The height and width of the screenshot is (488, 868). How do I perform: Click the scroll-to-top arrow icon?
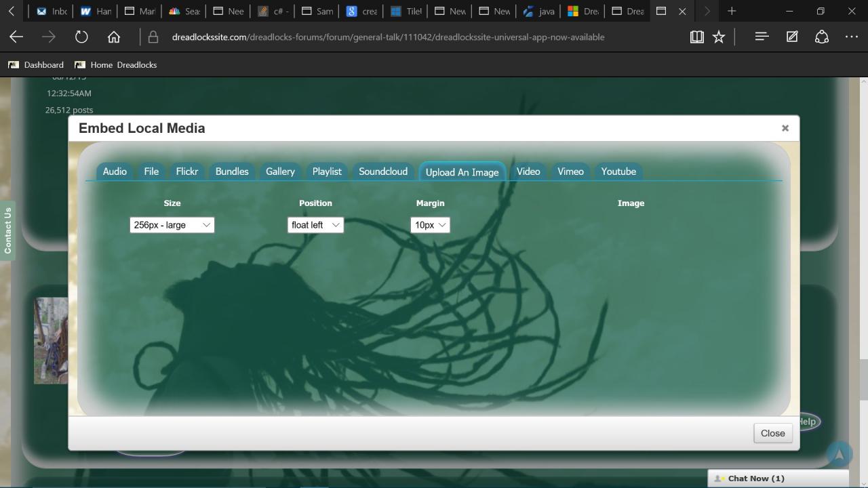pyautogui.click(x=839, y=454)
